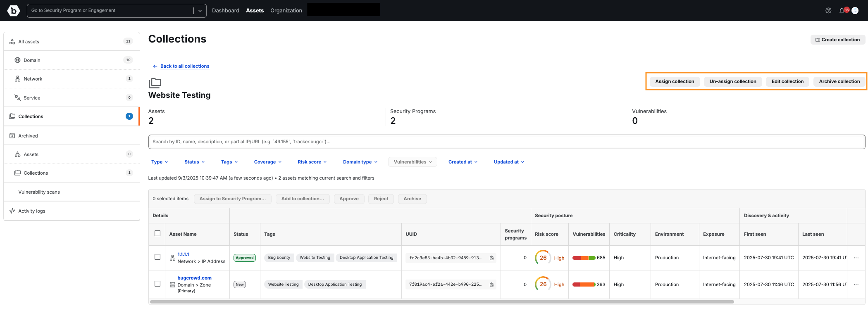The height and width of the screenshot is (320, 868).
Task: Open more actions for the 1.1.1.1 row
Action: coord(856,258)
